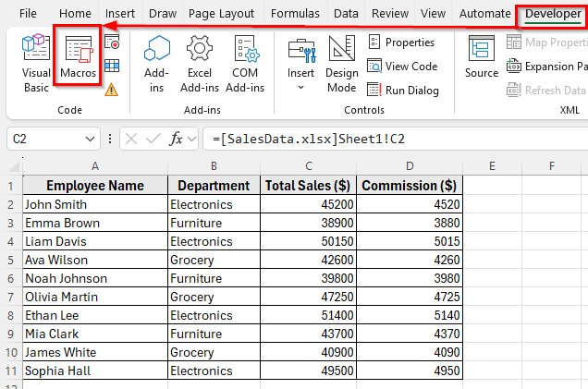The width and height of the screenshot is (588, 389).
Task: Click Refresh Data
Action: (546, 91)
